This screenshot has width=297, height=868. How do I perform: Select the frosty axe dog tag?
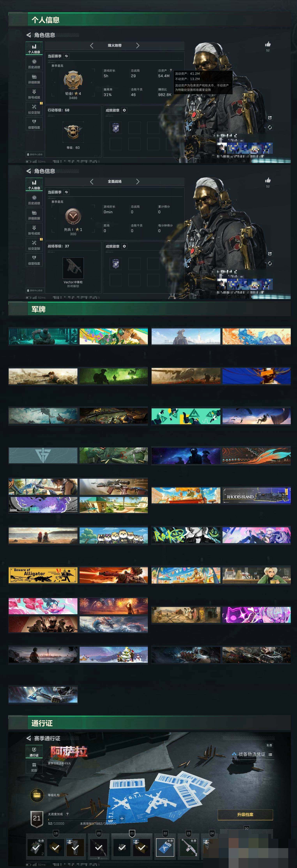tap(43, 694)
